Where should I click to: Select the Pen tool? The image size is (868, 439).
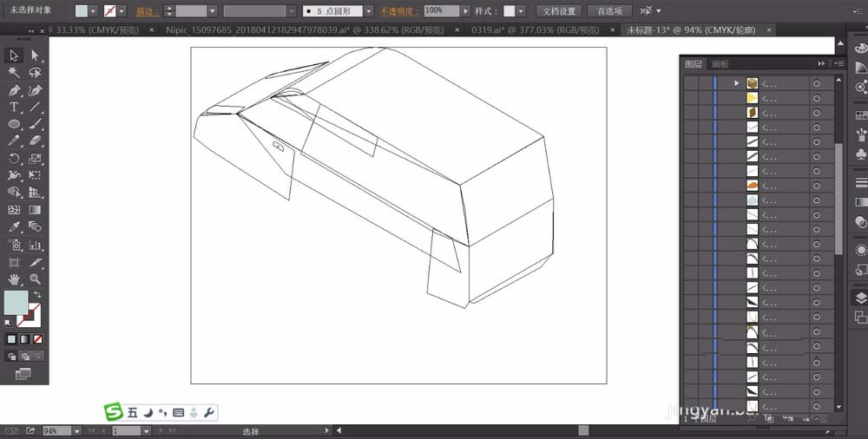pos(14,90)
